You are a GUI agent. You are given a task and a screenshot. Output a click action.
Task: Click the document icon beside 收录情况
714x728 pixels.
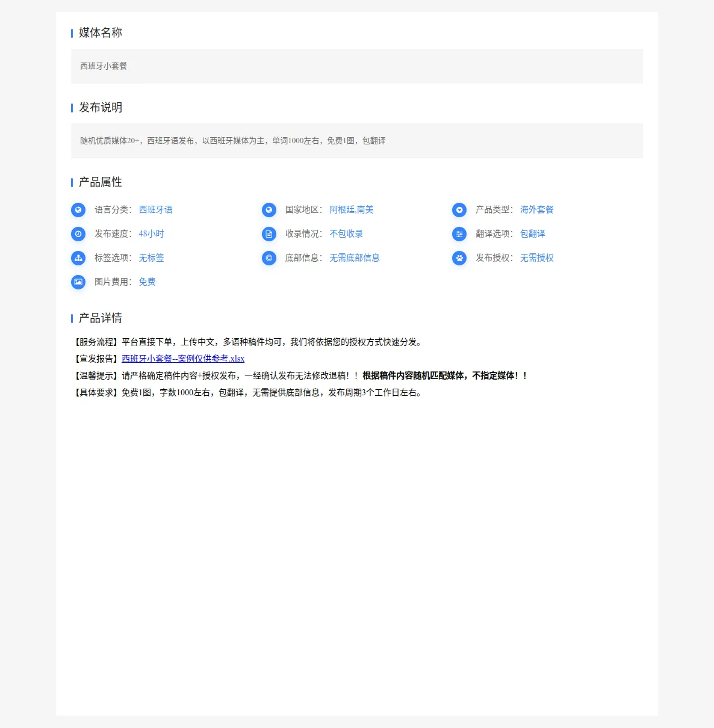point(269,234)
